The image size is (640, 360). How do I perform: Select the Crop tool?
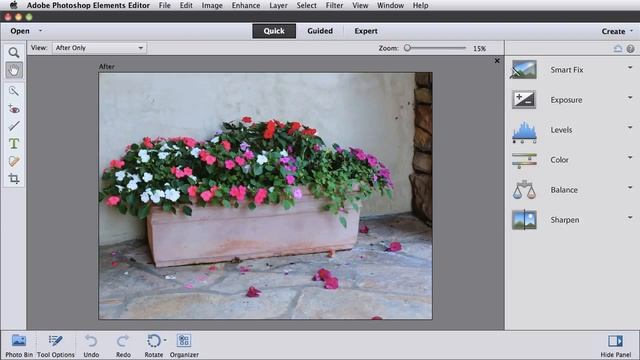pyautogui.click(x=14, y=178)
